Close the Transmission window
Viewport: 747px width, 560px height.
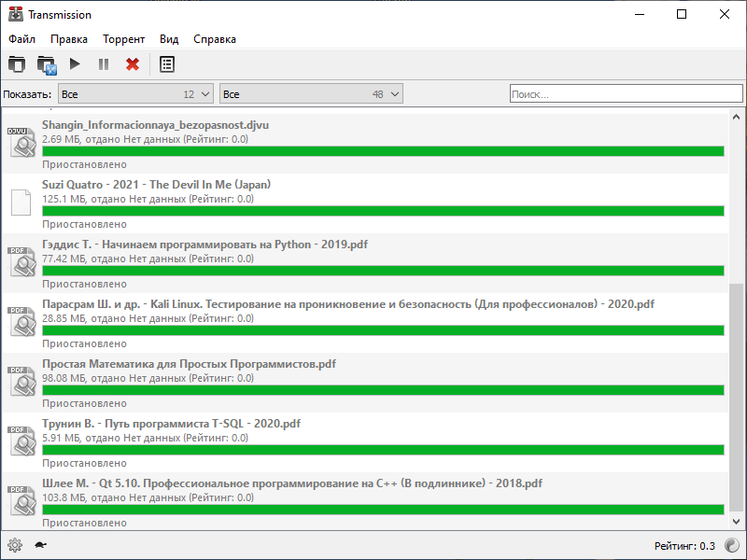tap(725, 14)
